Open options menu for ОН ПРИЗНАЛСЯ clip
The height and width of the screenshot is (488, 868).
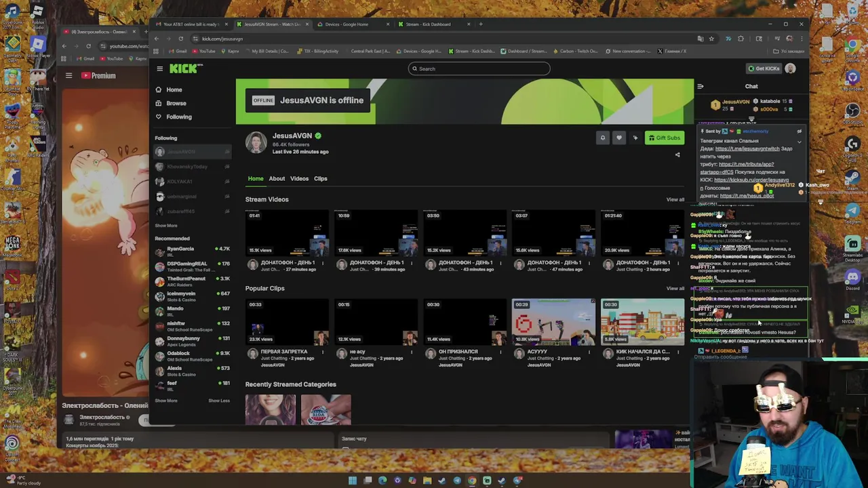point(500,352)
